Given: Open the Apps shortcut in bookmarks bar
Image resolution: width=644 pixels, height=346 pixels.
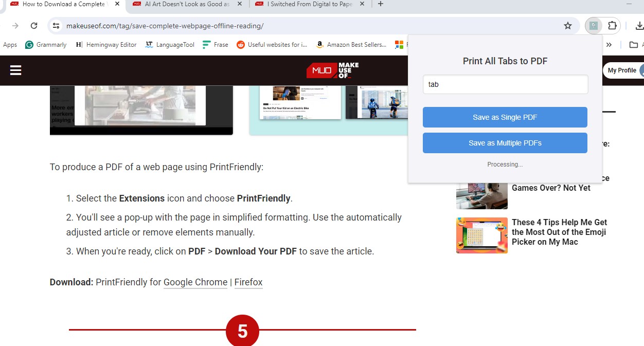Looking at the screenshot, I should coord(10,45).
